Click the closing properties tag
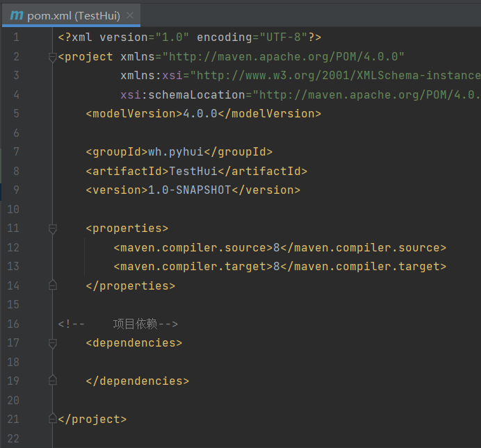This screenshot has height=448, width=481. (x=131, y=286)
